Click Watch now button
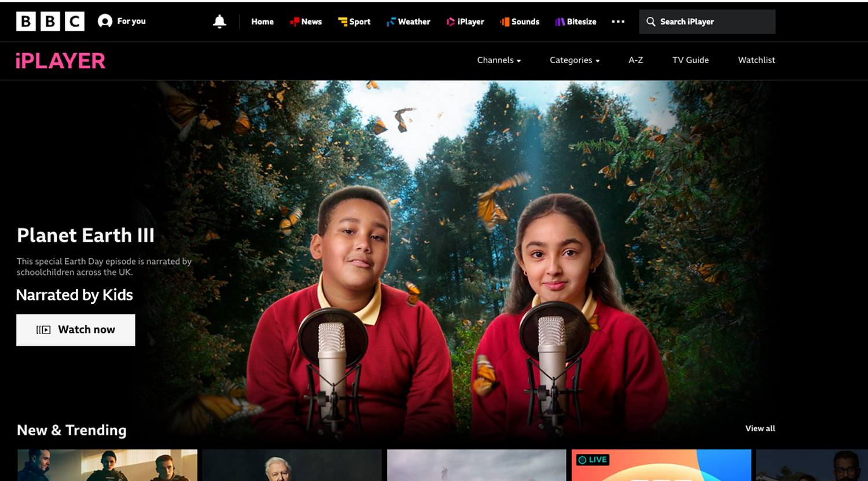Screen dimensions: 868x481 coord(76,330)
